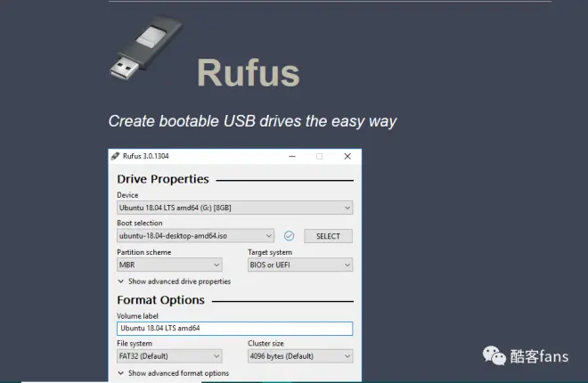The image size is (588, 383).
Task: Click the Drive Properties section heading
Action: [x=163, y=179]
